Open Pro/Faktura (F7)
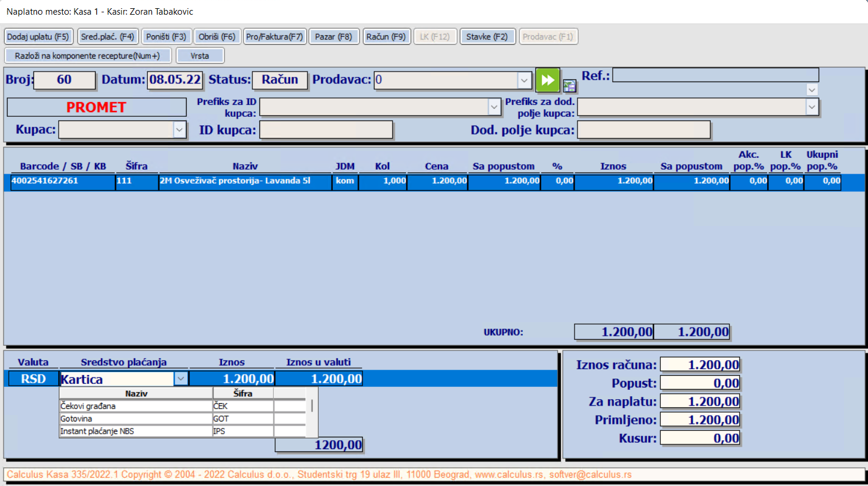 coord(275,36)
